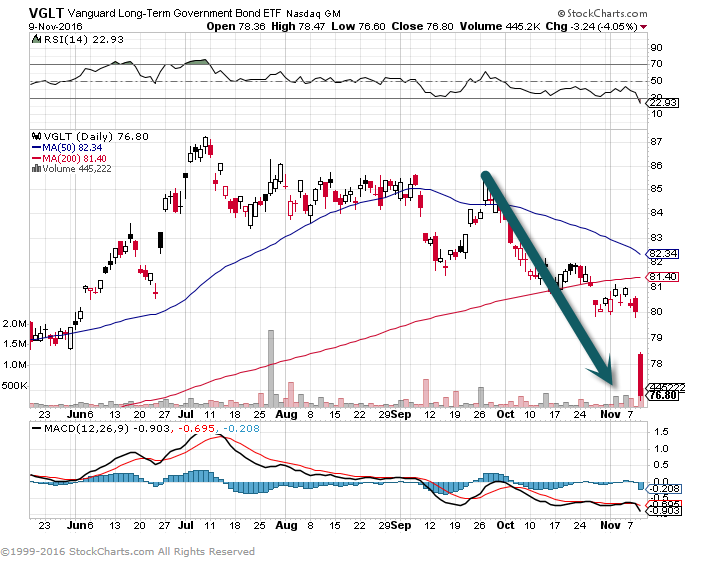Click the MA(50) 82.34 legend entry
The height and width of the screenshot is (568, 716).
click(72, 147)
